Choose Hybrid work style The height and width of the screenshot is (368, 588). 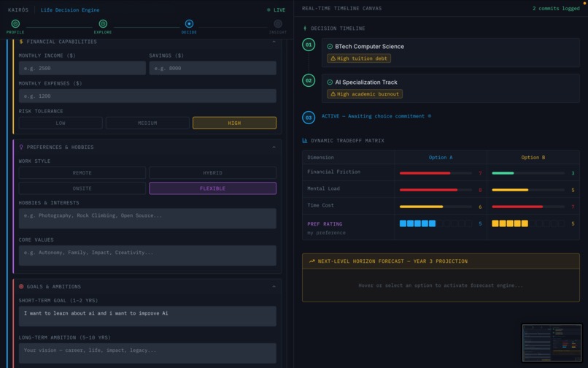212,173
